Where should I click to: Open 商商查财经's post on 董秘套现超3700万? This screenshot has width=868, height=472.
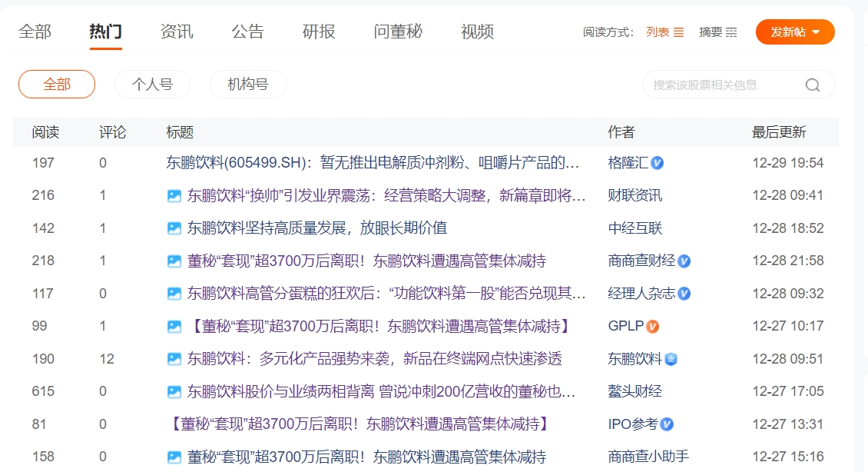[366, 261]
